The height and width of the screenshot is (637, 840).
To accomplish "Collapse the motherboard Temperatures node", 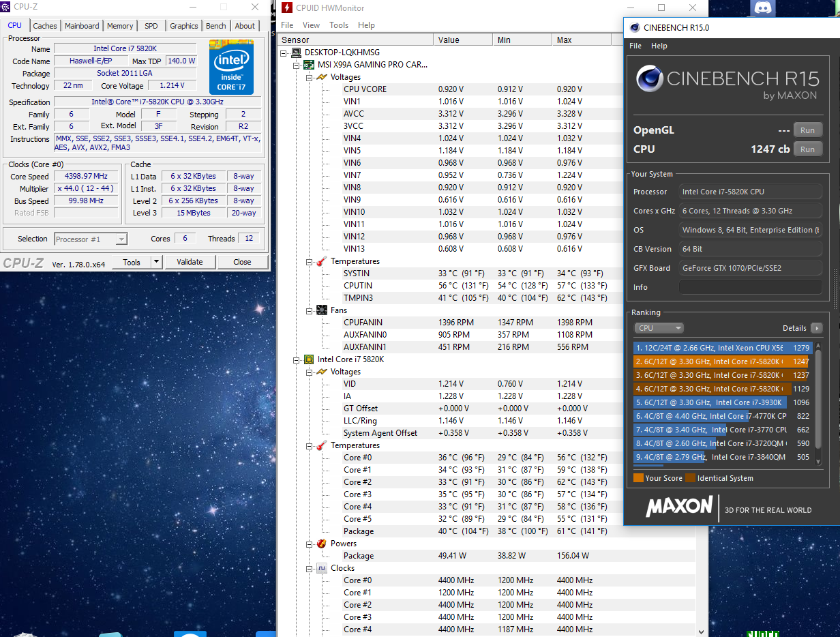I will pos(308,261).
